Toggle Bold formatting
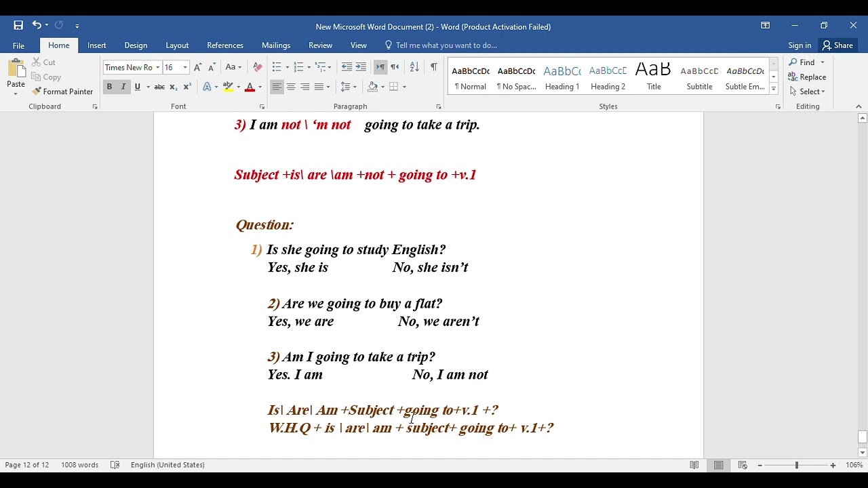Screen dimensions: 868x488 [x=109, y=87]
